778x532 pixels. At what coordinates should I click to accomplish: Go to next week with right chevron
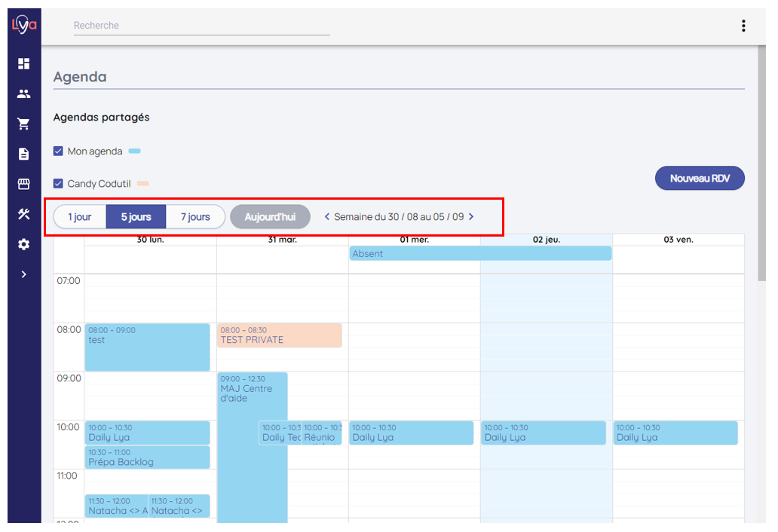(471, 217)
